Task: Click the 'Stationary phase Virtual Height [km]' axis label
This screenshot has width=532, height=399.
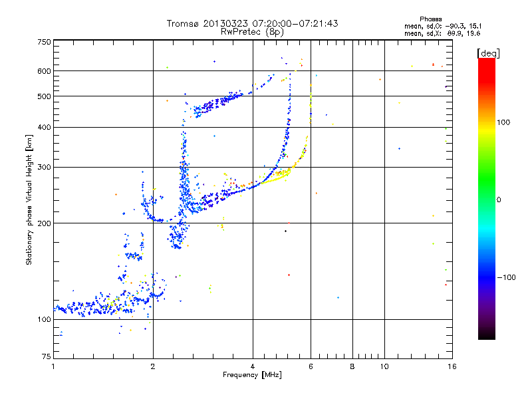Action: (x=29, y=199)
